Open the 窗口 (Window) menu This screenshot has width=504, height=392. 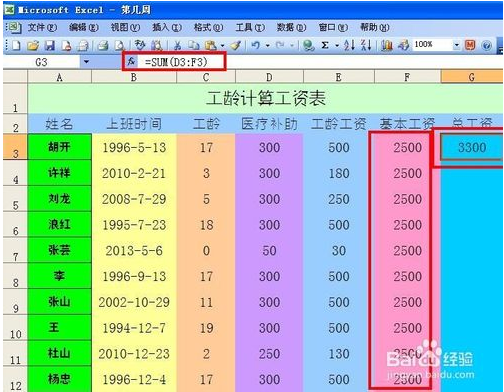click(x=333, y=27)
